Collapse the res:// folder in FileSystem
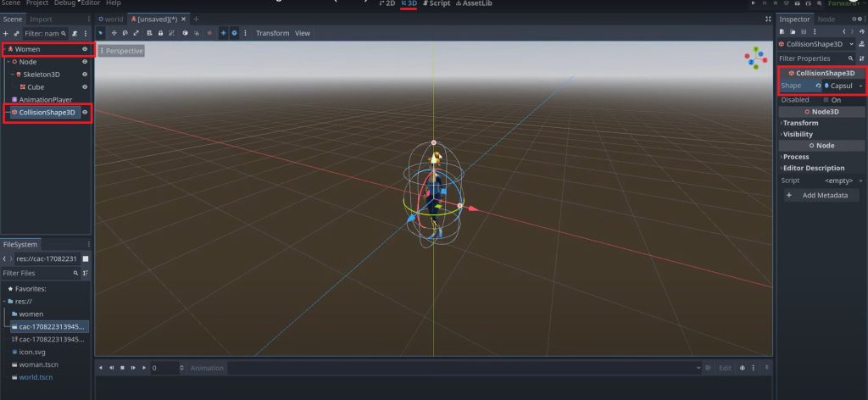 click(5, 302)
